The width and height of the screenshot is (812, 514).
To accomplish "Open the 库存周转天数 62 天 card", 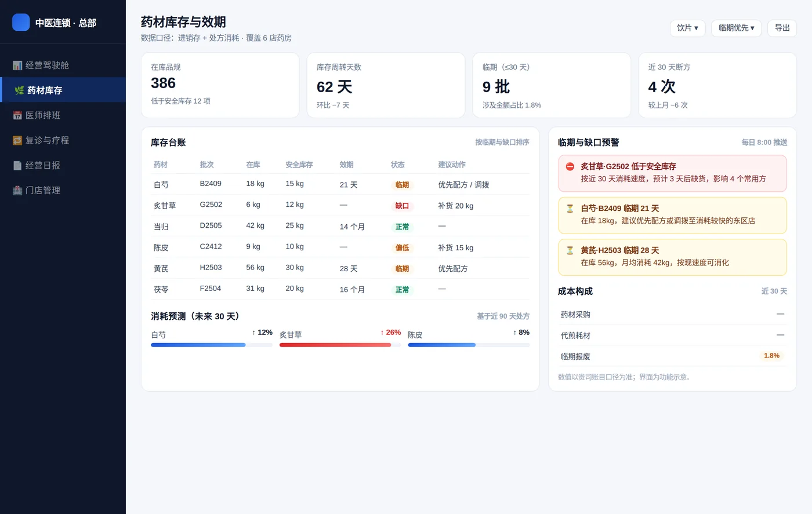I will point(386,85).
